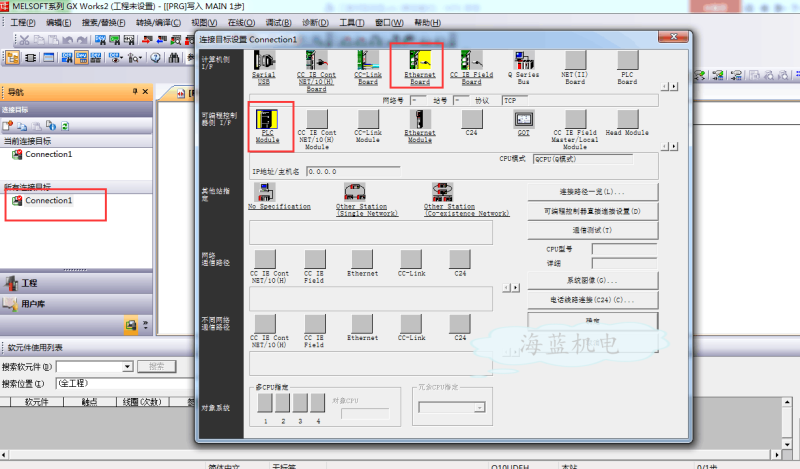The height and width of the screenshot is (469, 800).
Task: Click the GOT interface icon
Action: (x=523, y=118)
